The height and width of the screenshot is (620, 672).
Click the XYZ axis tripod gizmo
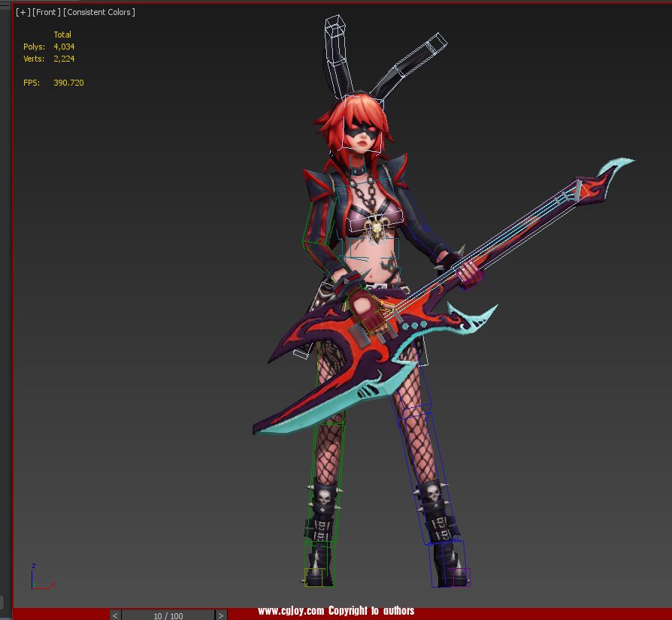pos(42,576)
